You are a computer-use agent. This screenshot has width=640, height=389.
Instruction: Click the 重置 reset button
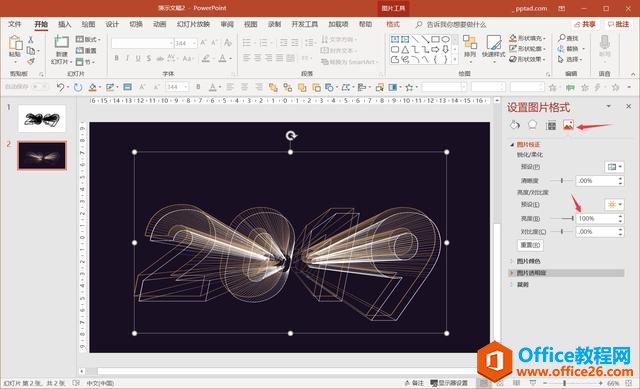[x=531, y=245]
